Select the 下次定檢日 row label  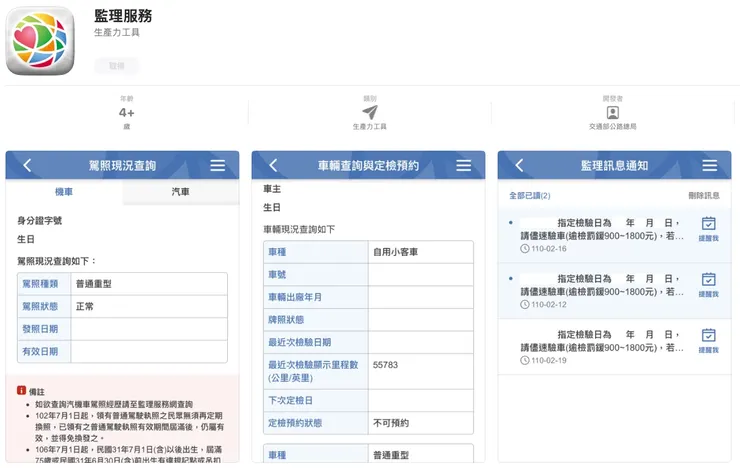coord(290,400)
